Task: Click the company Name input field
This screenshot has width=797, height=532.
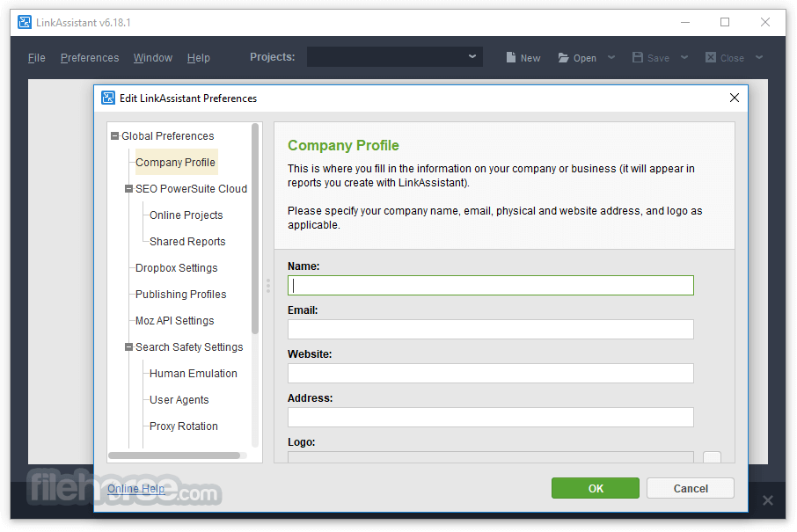Action: [491, 286]
